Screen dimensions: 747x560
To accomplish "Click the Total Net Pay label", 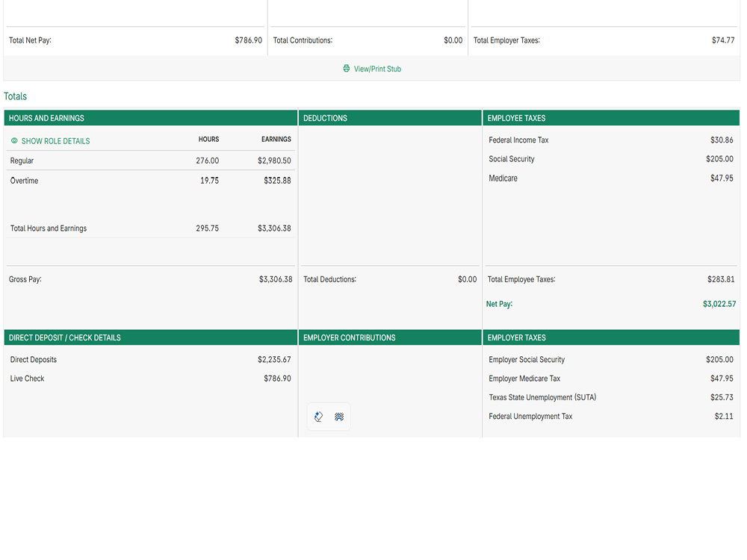I will click(x=30, y=40).
